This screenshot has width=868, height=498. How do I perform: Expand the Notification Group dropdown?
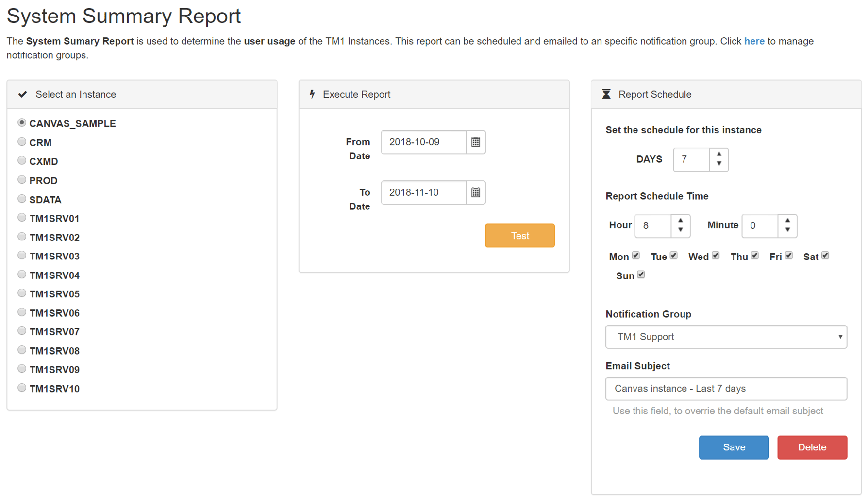726,337
